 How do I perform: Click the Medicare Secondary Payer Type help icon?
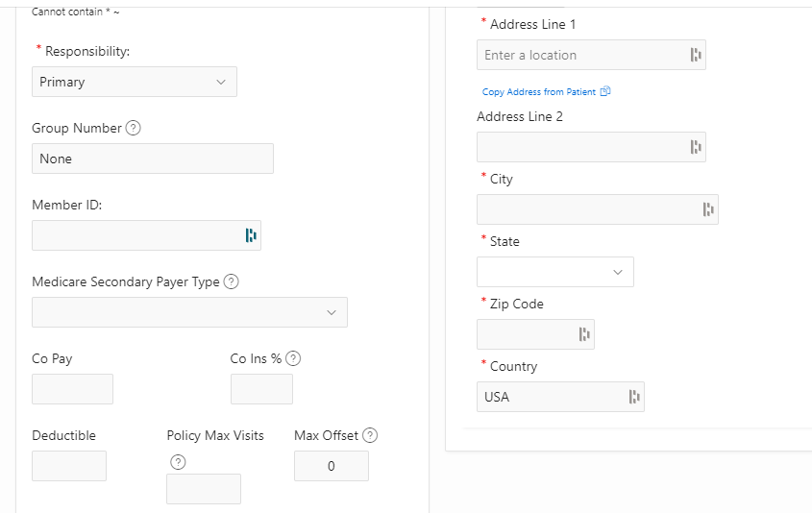pyautogui.click(x=232, y=281)
